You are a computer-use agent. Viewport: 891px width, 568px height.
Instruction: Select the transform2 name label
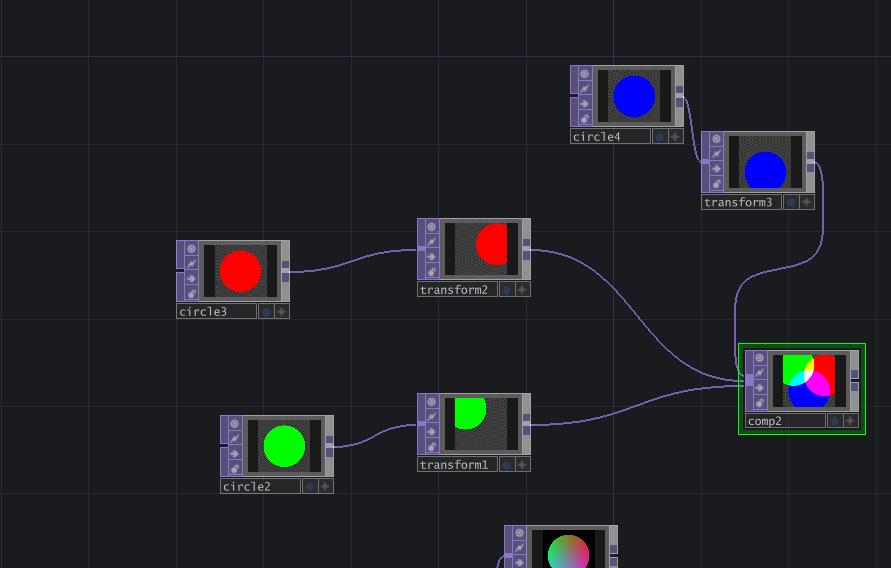(457, 290)
